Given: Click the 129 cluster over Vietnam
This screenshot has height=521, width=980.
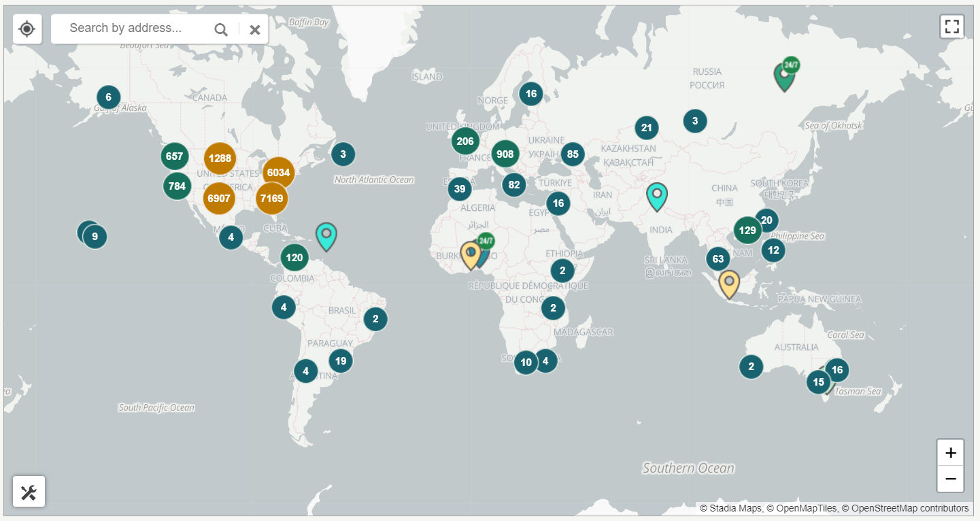Looking at the screenshot, I should 747,231.
